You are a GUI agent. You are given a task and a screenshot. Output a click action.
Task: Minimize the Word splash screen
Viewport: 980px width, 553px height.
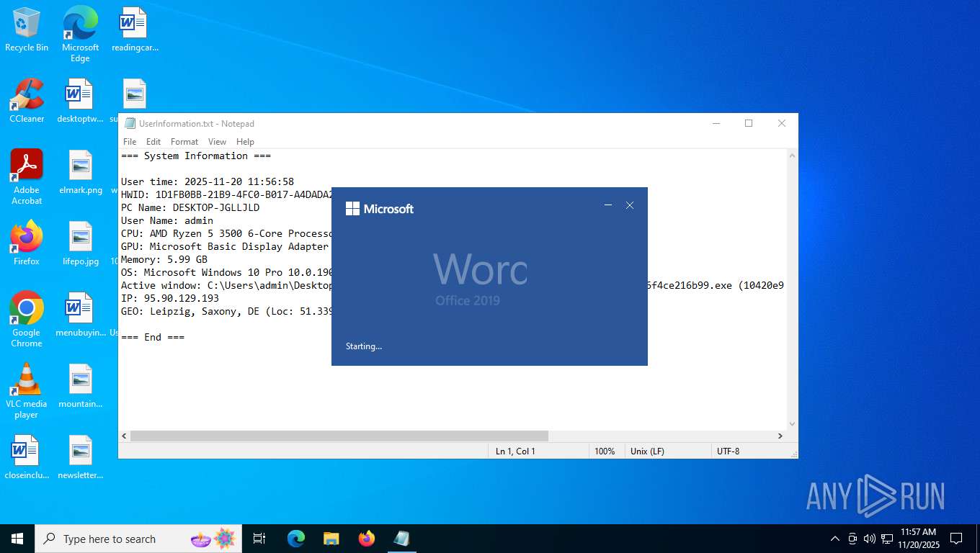[608, 206]
